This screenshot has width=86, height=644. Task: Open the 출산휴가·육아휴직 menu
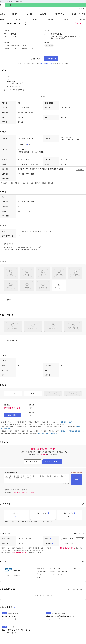tap(78, 14)
